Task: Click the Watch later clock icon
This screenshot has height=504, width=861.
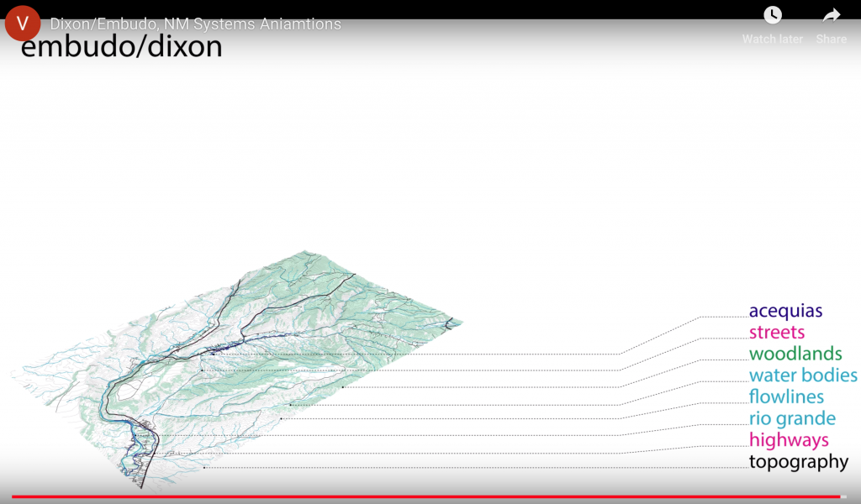Action: click(x=773, y=15)
